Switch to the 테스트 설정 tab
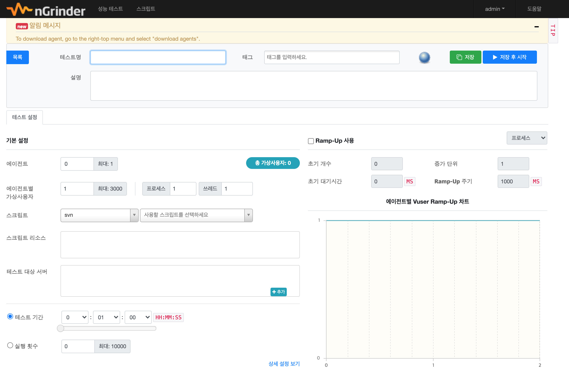This screenshot has width=569, height=392. point(25,117)
